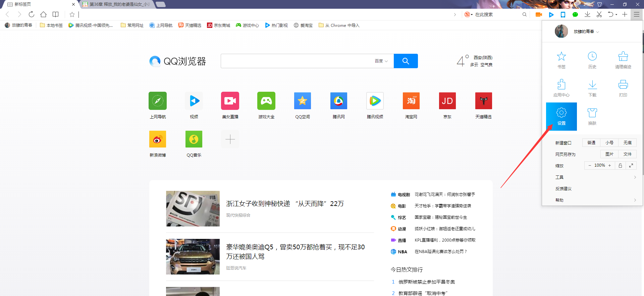Toggle fullscreen expand icon
Viewport: 644px width, 296px height.
(631, 165)
